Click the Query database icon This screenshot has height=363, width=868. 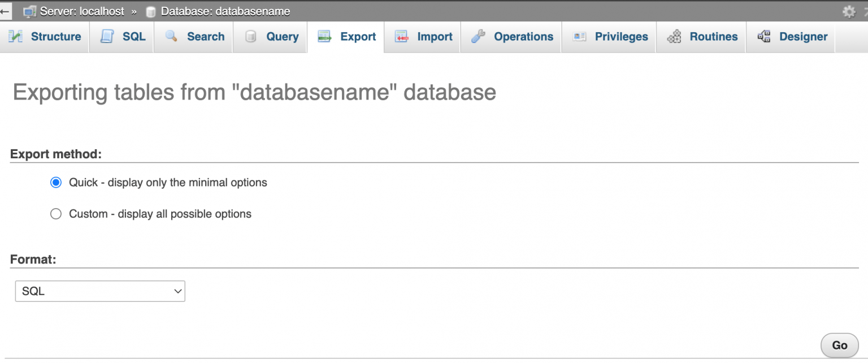click(250, 36)
